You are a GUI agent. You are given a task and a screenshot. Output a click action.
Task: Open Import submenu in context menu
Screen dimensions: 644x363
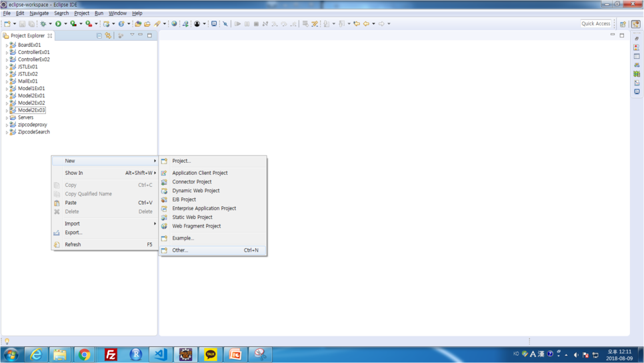tap(105, 224)
